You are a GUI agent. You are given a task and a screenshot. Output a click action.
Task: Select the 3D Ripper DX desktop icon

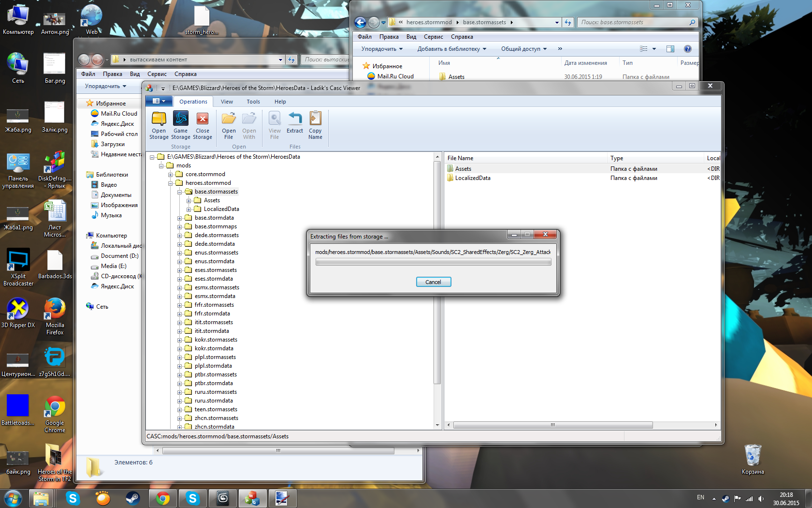click(18, 313)
